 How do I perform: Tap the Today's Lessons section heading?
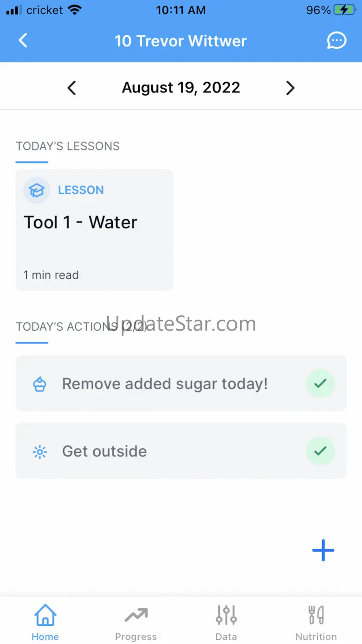[x=68, y=146]
